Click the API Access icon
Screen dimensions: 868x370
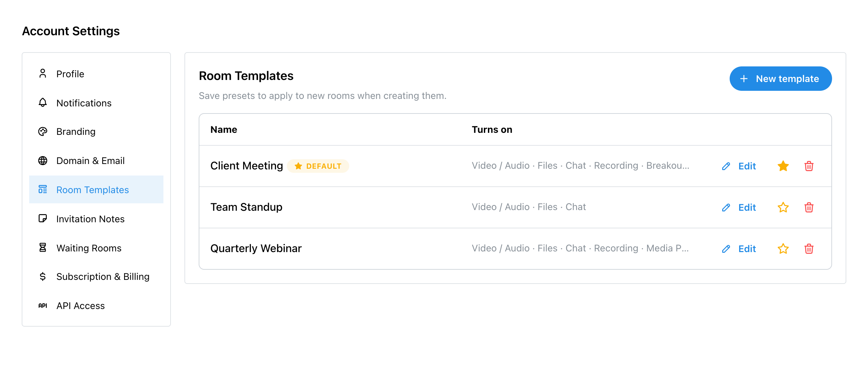(x=43, y=306)
